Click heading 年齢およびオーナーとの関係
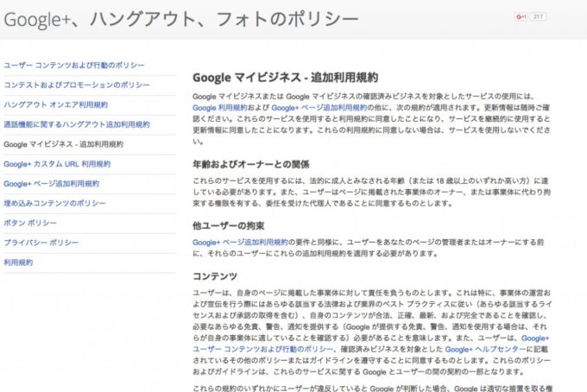587x392 pixels. coord(251,164)
